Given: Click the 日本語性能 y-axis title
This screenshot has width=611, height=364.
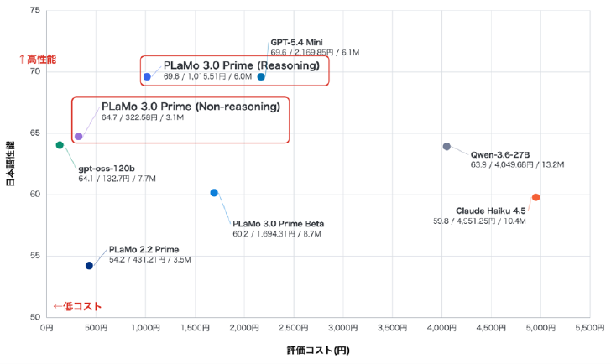Looking at the screenshot, I should click(x=11, y=164).
